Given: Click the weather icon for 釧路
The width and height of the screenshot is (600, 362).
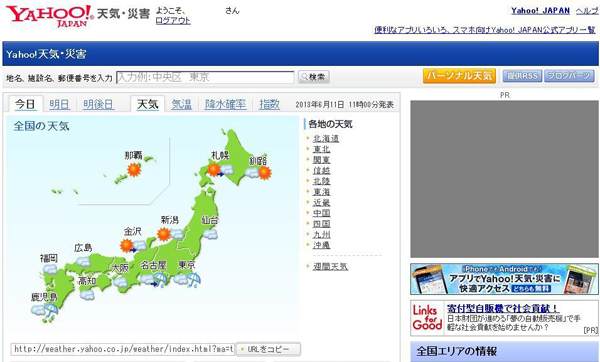Looking at the screenshot, I should point(258,173).
